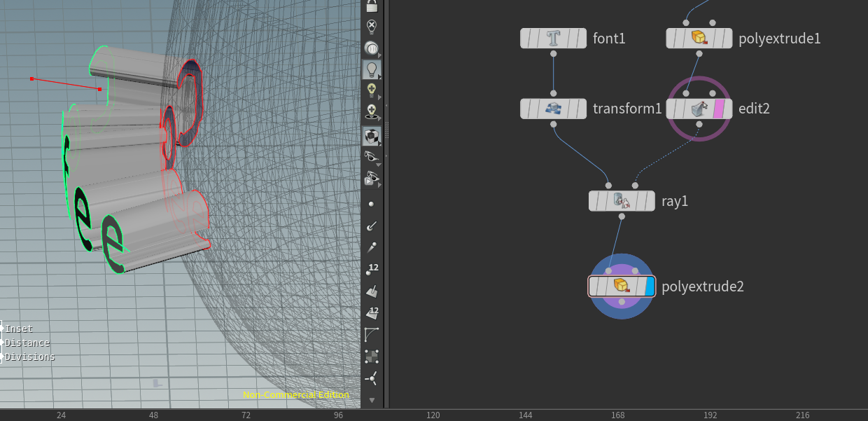Click the Non-Commercial Edition label
868x421 pixels.
[x=295, y=394]
